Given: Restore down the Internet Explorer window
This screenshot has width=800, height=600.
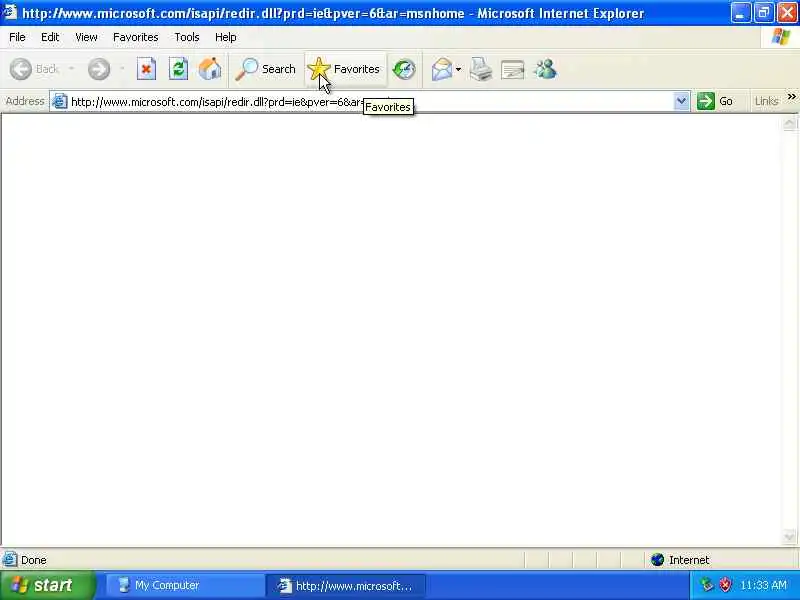Looking at the screenshot, I should pos(763,12).
